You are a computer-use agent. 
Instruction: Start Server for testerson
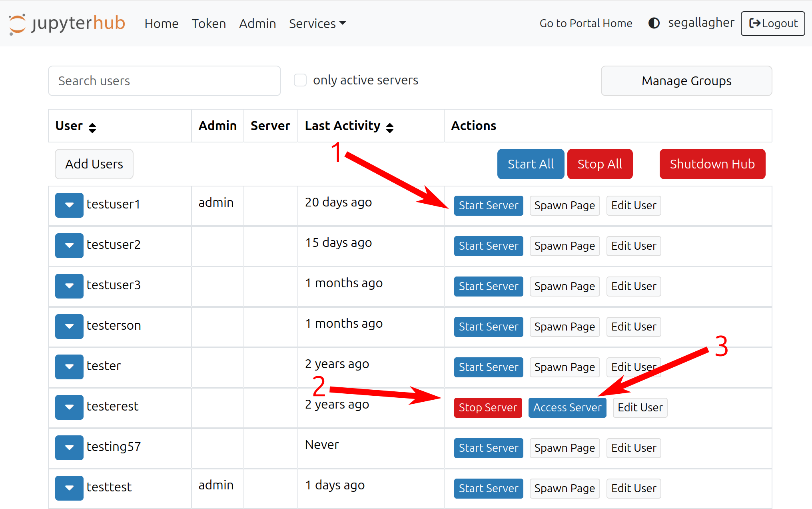489,327
